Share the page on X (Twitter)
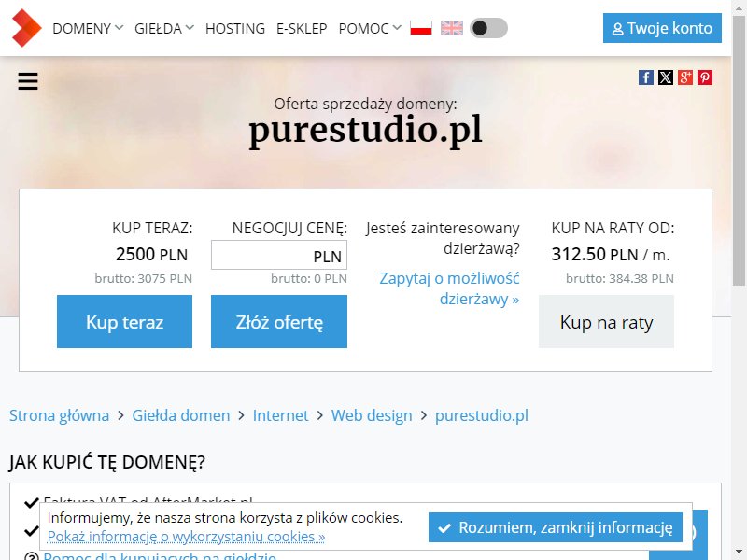 [666, 77]
